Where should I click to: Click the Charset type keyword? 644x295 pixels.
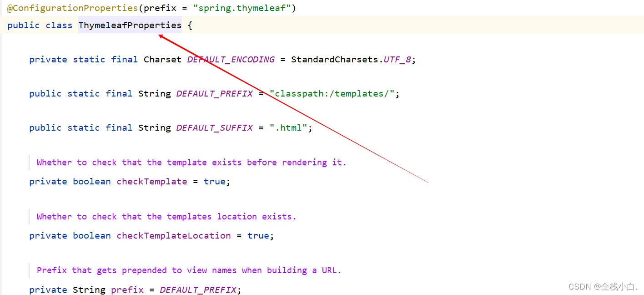click(x=162, y=59)
